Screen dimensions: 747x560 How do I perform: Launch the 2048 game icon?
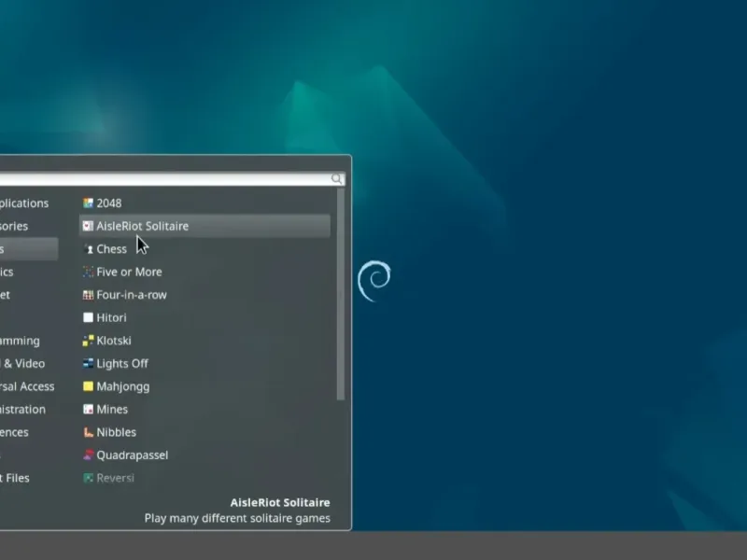(88, 203)
